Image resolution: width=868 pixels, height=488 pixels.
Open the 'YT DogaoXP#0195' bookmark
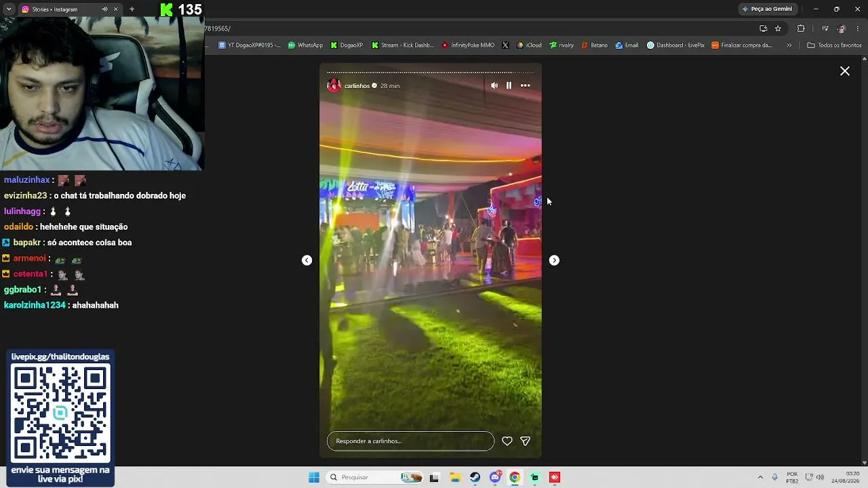point(249,45)
